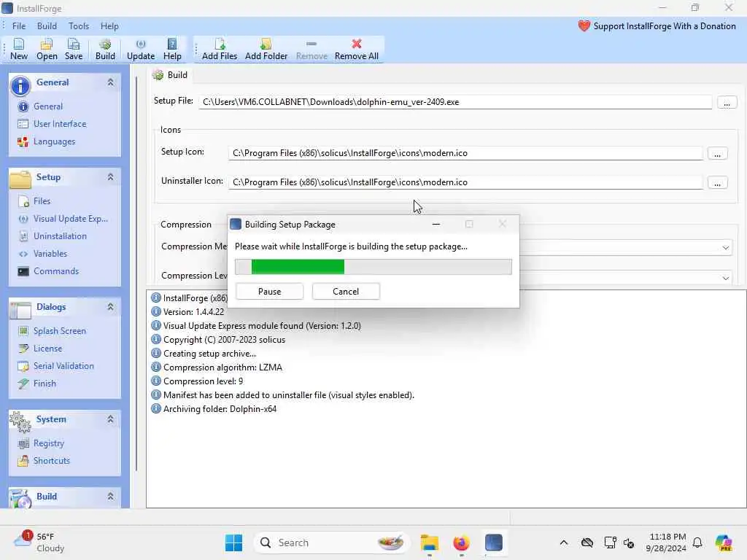Viewport: 747px width, 560px height.
Task: Collapse the General sidebar section
Action: [111, 82]
